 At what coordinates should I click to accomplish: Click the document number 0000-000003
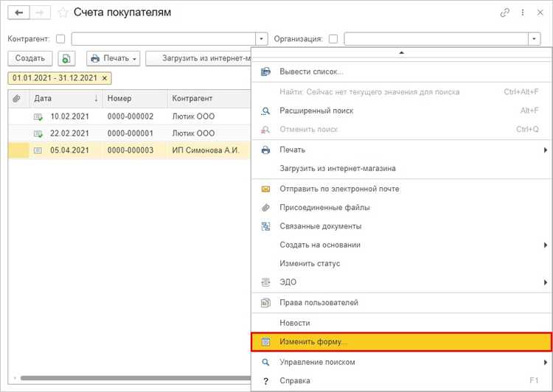pos(131,150)
